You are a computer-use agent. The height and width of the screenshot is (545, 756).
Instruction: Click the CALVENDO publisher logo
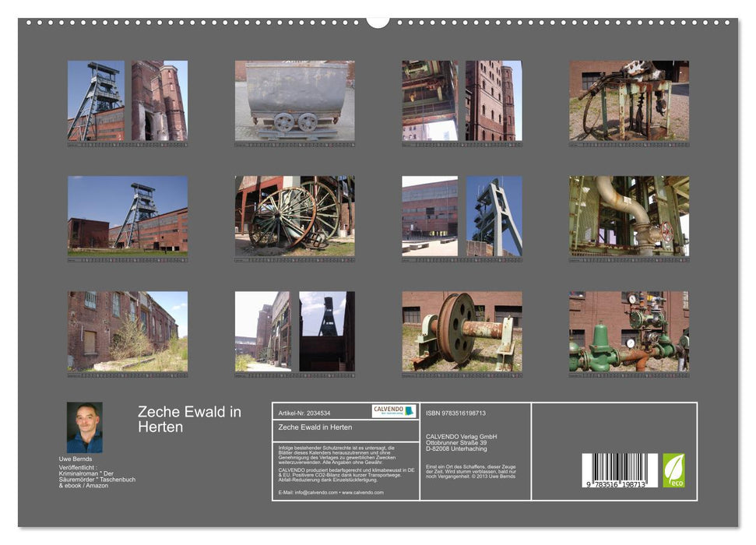(x=395, y=410)
